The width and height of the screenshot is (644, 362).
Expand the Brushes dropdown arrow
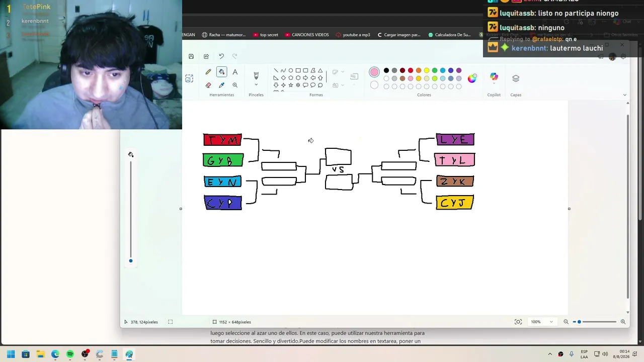pyautogui.click(x=256, y=85)
